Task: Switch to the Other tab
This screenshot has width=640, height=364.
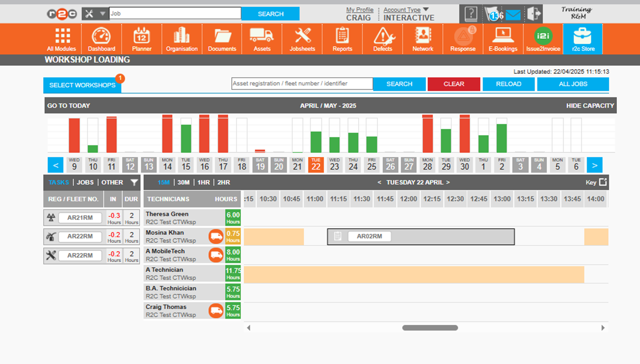Action: (x=112, y=182)
